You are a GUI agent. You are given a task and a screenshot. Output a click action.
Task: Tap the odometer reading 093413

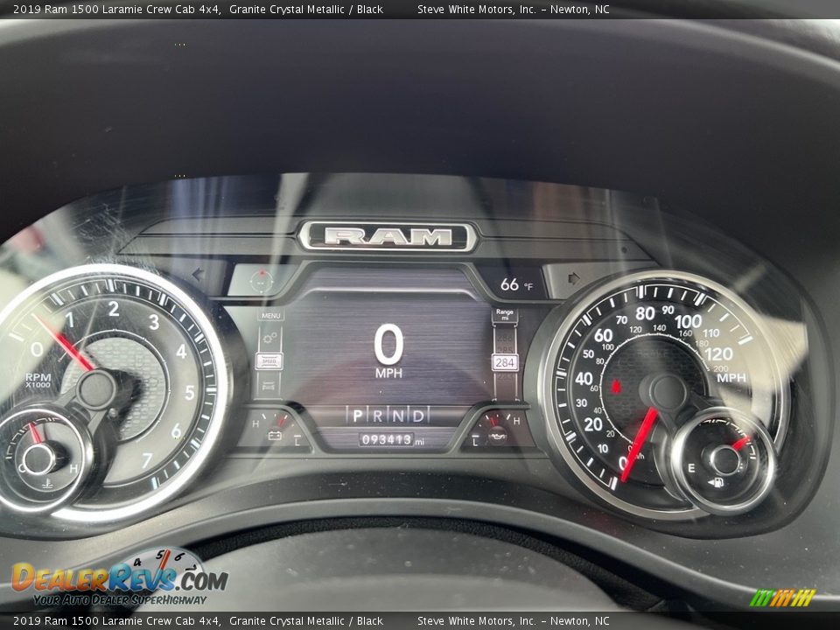point(386,440)
